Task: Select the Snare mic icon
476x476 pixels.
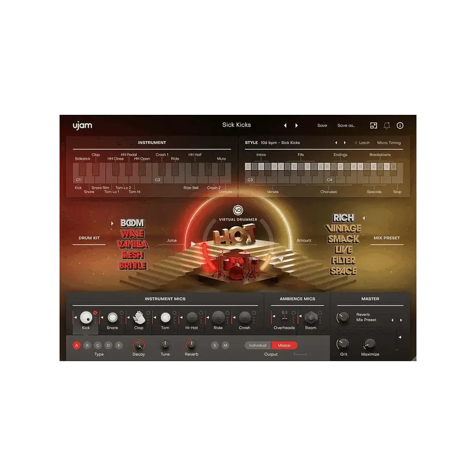Action: pyautogui.click(x=112, y=318)
